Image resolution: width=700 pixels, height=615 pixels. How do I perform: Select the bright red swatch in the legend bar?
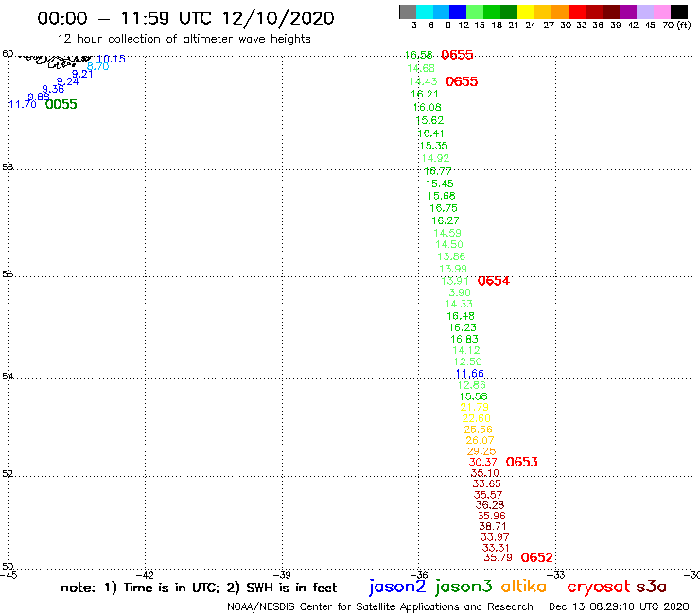pyautogui.click(x=577, y=11)
